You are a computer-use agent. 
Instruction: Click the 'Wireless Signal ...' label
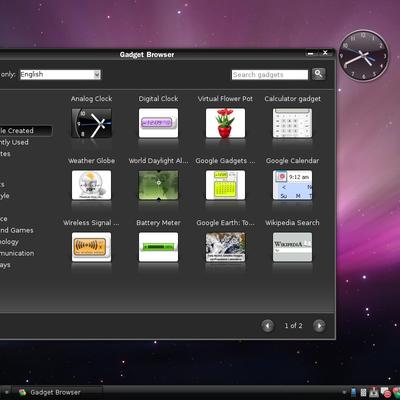[x=91, y=223]
